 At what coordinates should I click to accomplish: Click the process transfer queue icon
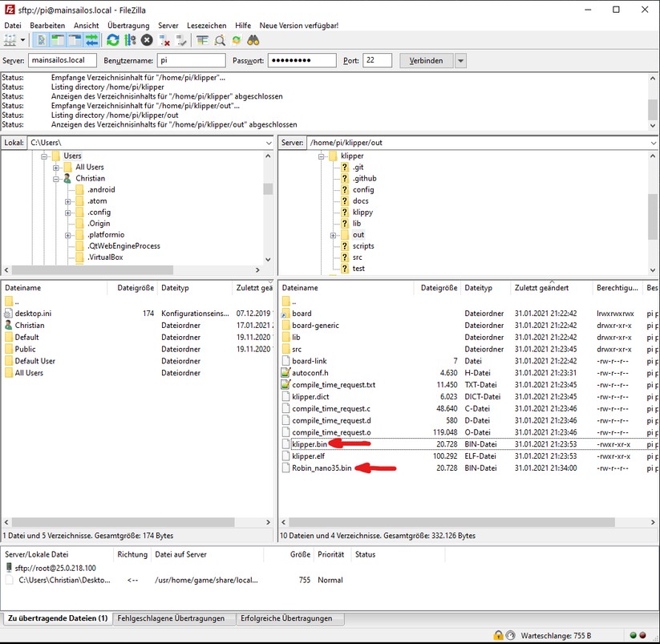(130, 40)
